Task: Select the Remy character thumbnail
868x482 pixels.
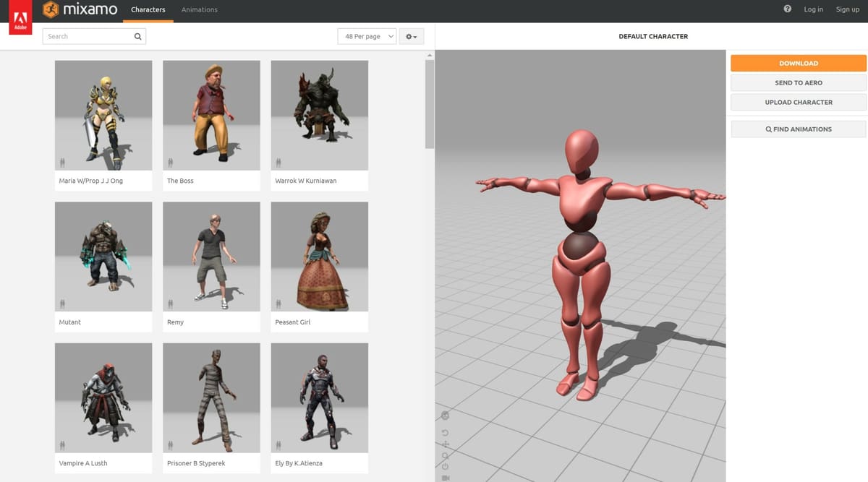Action: pyautogui.click(x=211, y=257)
